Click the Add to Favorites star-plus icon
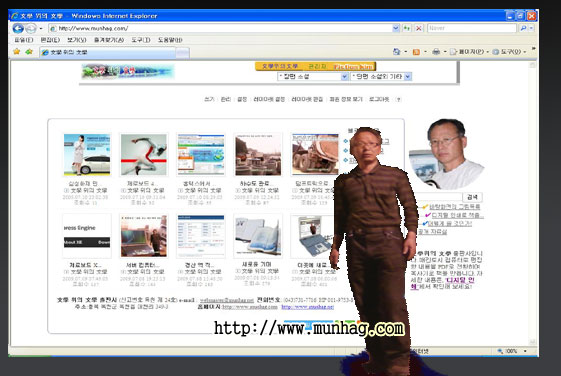This screenshot has height=376, width=561. click(29, 52)
